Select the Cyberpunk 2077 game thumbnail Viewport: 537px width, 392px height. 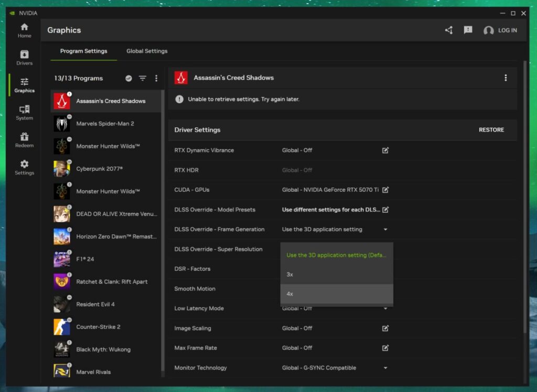[x=62, y=169]
